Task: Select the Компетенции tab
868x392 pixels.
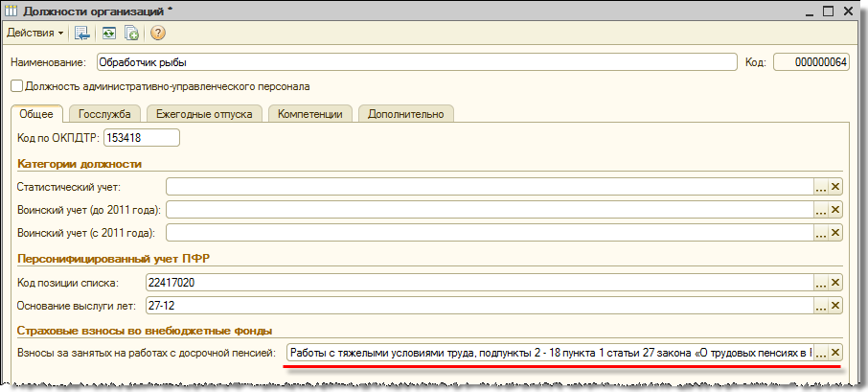Action: tap(309, 114)
